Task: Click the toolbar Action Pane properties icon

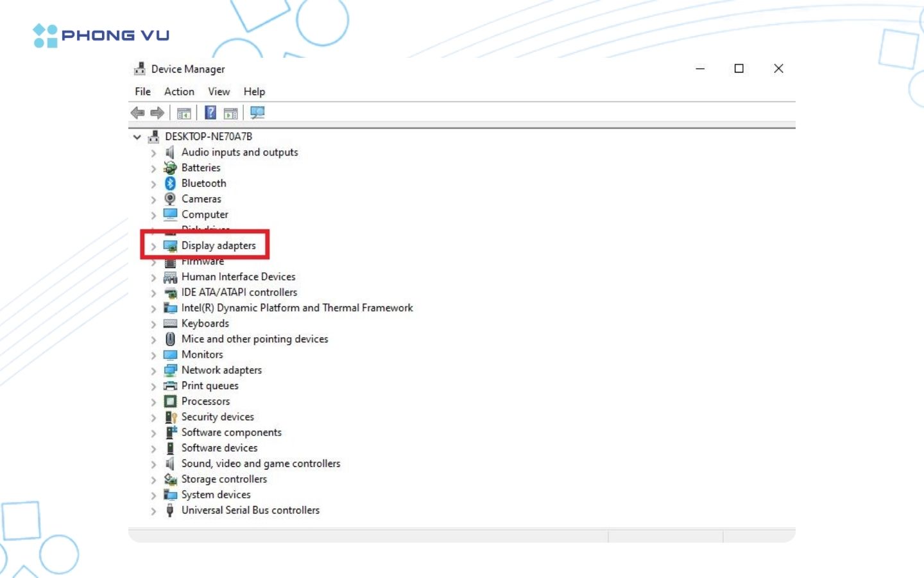Action: [x=230, y=114]
